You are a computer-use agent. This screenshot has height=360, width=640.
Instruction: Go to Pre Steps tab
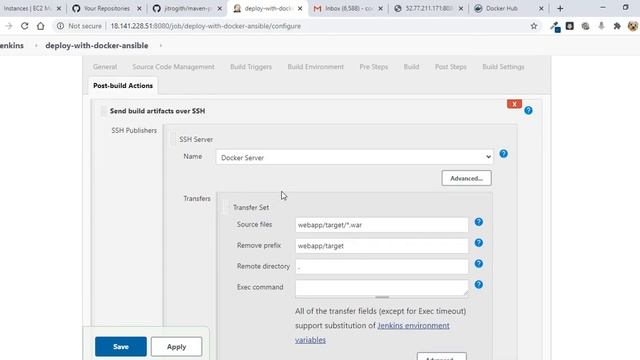[x=373, y=67]
